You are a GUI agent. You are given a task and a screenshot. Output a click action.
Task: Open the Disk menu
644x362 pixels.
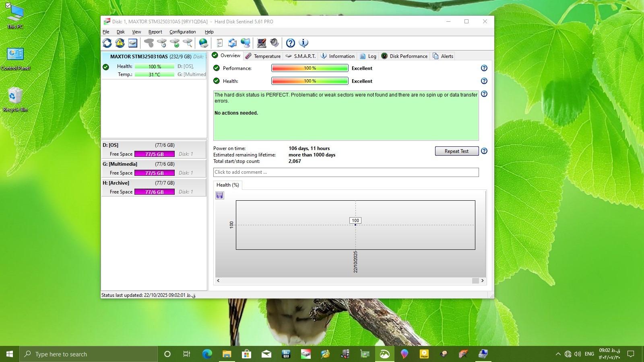120,32
